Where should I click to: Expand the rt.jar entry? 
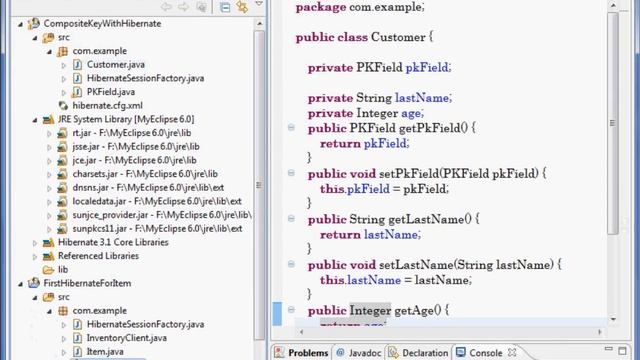49,133
